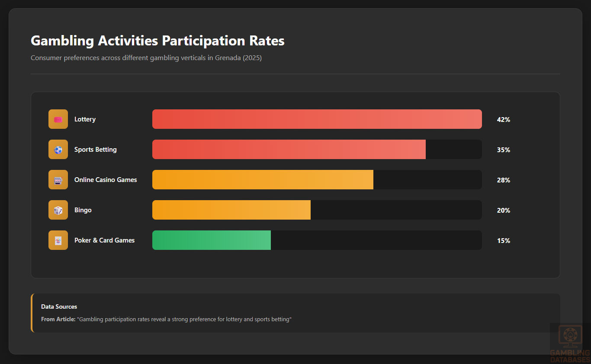This screenshot has width=591, height=364.
Task: Click the Lottery ticket icon
Action: [58, 119]
